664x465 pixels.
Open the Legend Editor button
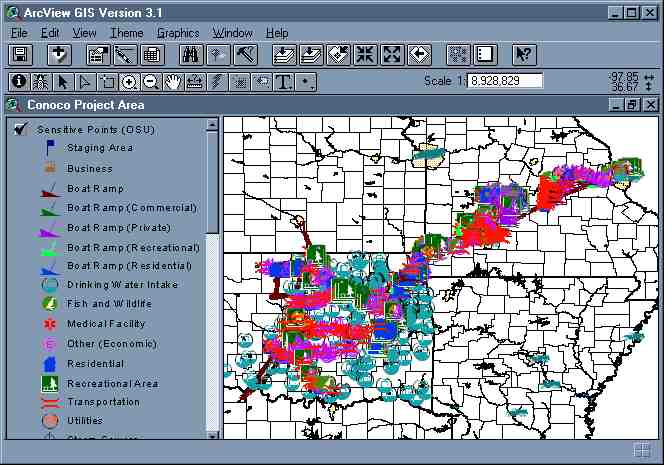click(x=125, y=55)
